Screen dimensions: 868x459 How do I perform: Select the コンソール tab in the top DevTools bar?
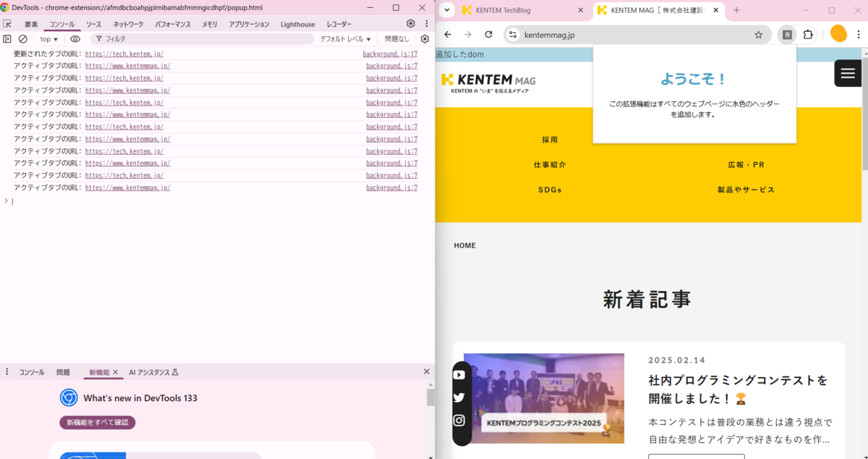click(x=62, y=25)
